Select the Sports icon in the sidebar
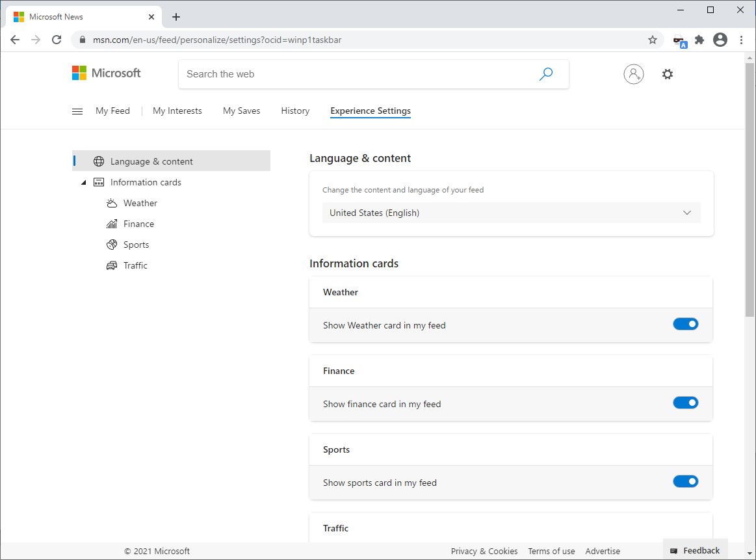Screen dimensions: 756x560 [x=111, y=245]
